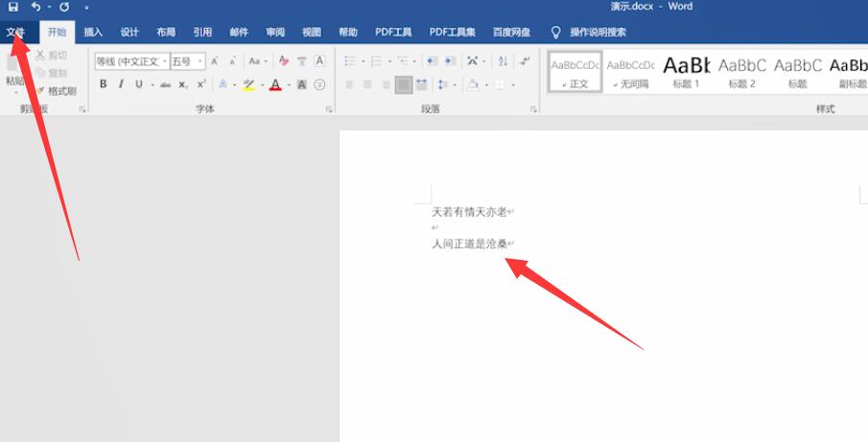Toggle Italic formatting
The height and width of the screenshot is (442, 868).
[121, 84]
